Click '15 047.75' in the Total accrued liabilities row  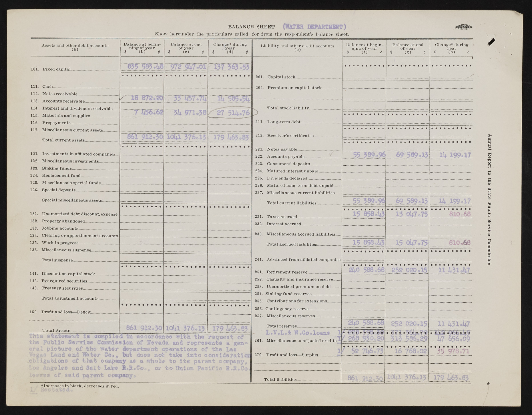pos(412,243)
